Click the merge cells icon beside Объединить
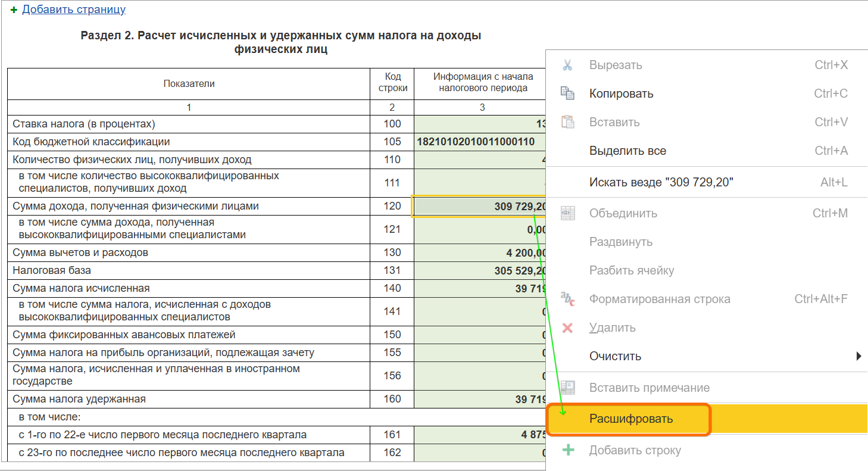 point(567,213)
